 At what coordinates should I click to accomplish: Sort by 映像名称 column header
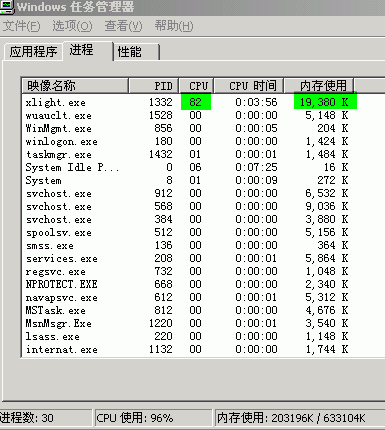coord(75,86)
